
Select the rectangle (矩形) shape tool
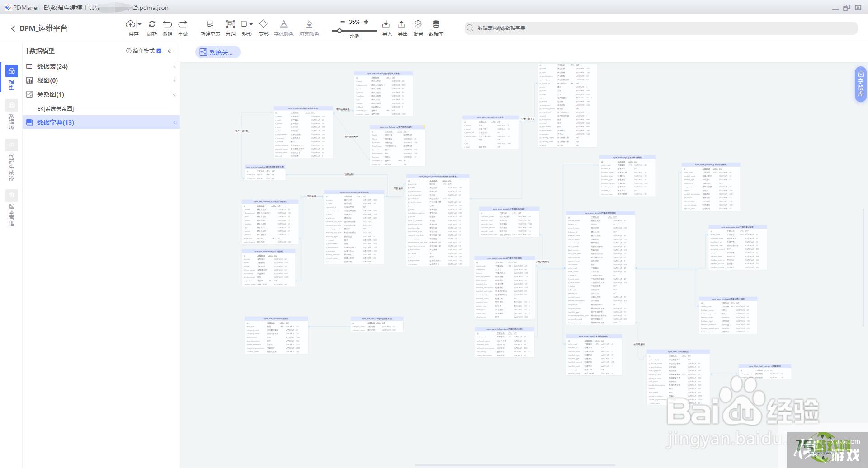coord(244,24)
